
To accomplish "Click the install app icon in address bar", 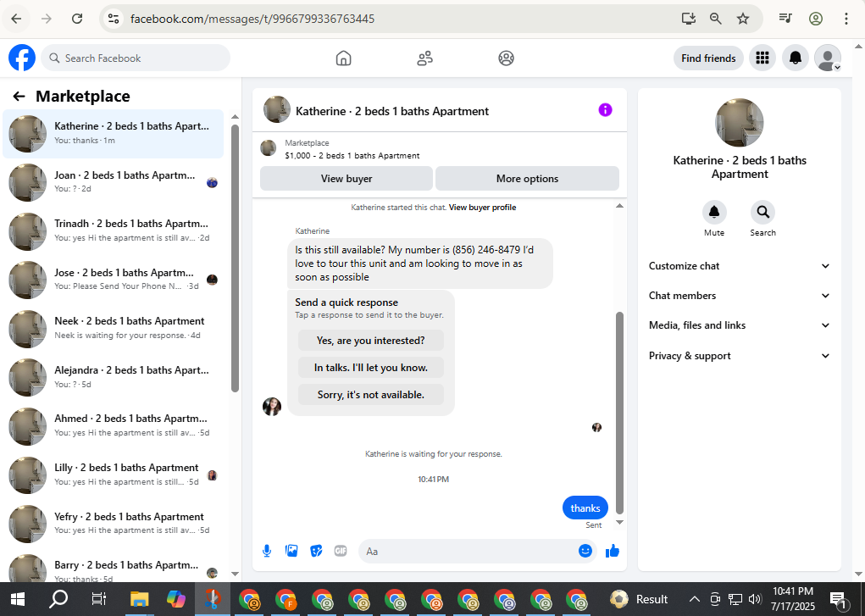I will click(x=689, y=19).
